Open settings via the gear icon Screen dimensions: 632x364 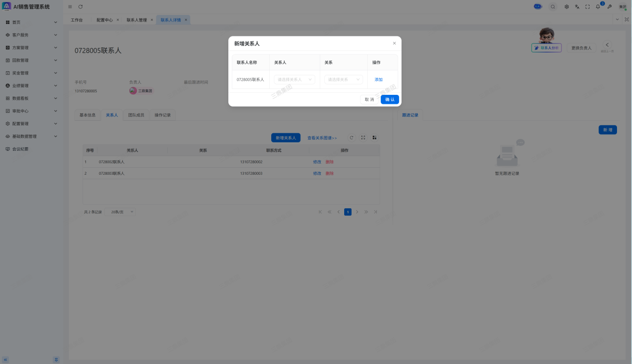click(567, 6)
